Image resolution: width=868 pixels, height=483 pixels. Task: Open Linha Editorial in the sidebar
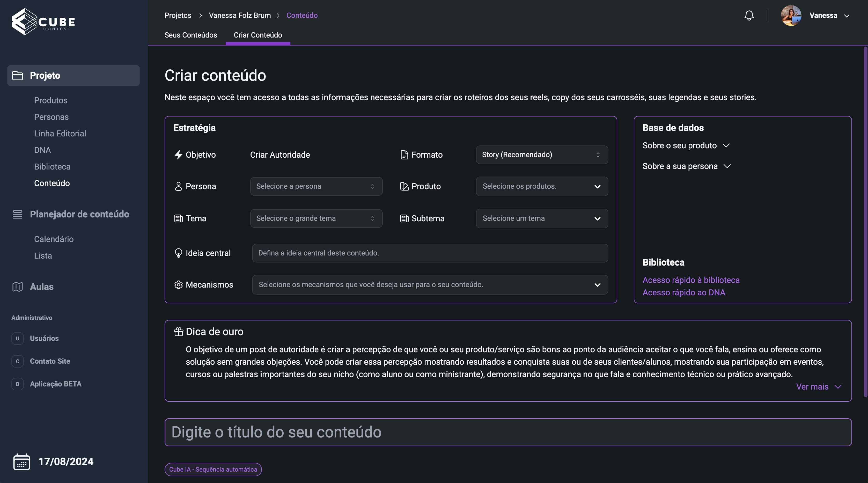point(60,134)
